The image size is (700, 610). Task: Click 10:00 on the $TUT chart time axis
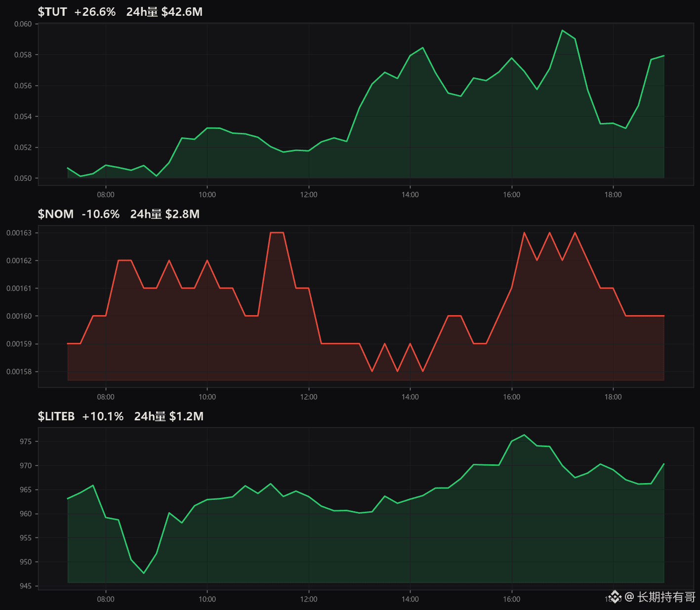click(x=207, y=195)
